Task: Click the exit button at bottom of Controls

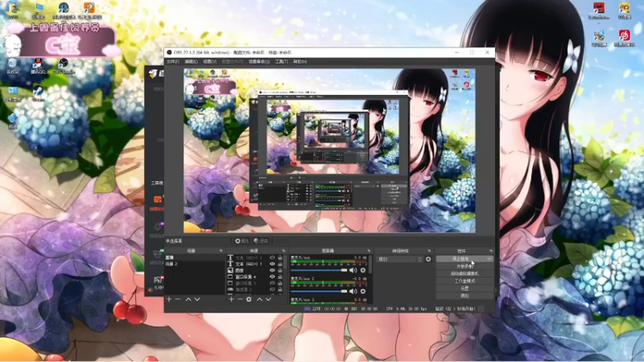Action: click(x=464, y=295)
